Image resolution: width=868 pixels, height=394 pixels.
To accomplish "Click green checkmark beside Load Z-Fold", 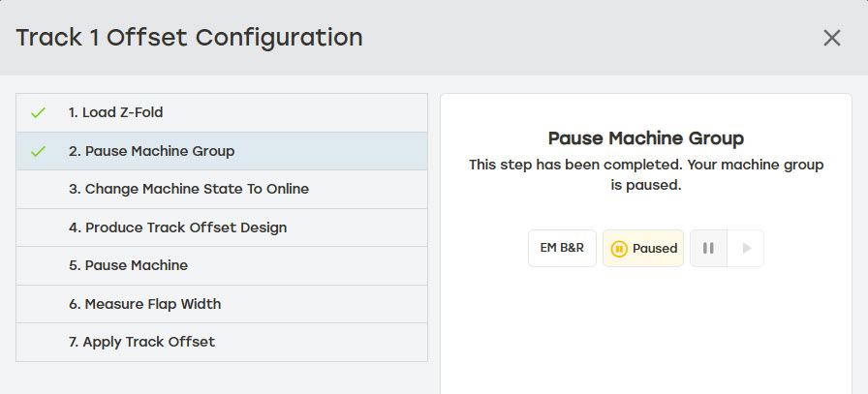I will (39, 113).
